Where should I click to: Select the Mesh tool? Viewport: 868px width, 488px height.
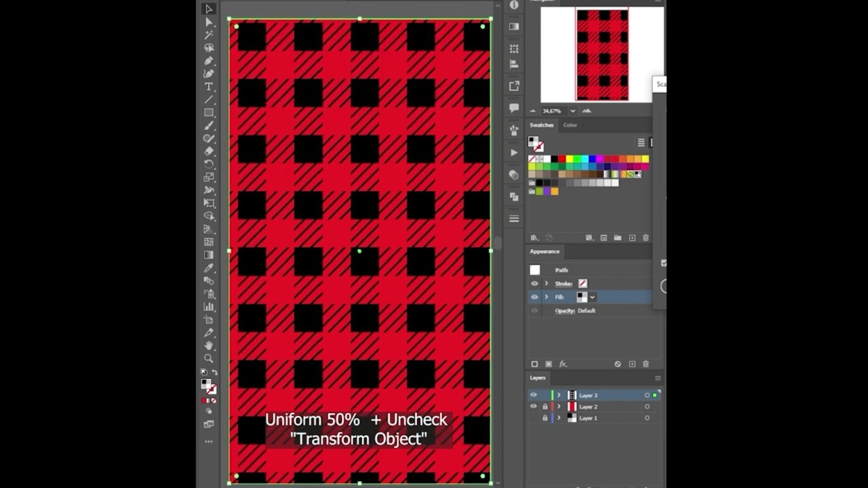(x=209, y=242)
